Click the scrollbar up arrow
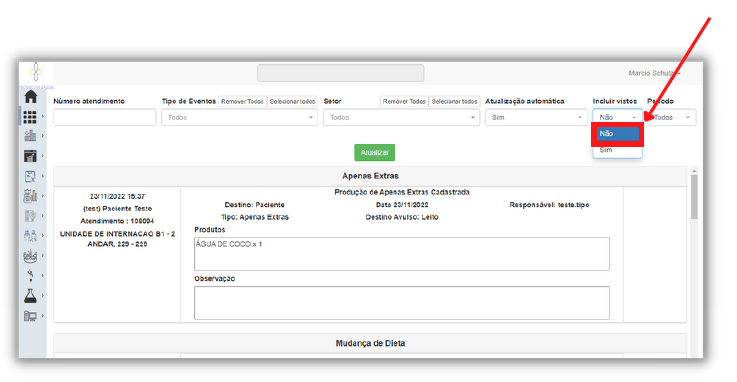Screen dimensions: 737x382 point(694,171)
